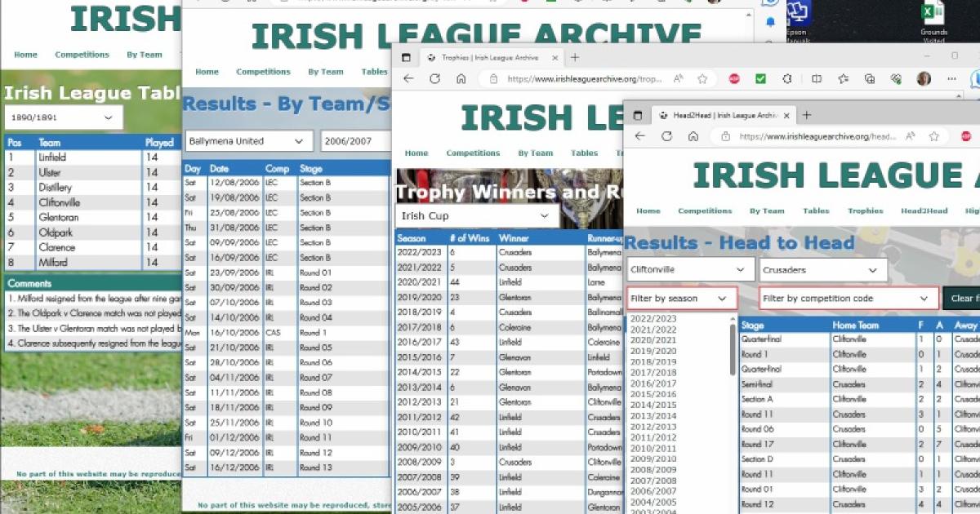This screenshot has width=980, height=514.
Task: Click Head2Head menu item
Action: pos(924,210)
